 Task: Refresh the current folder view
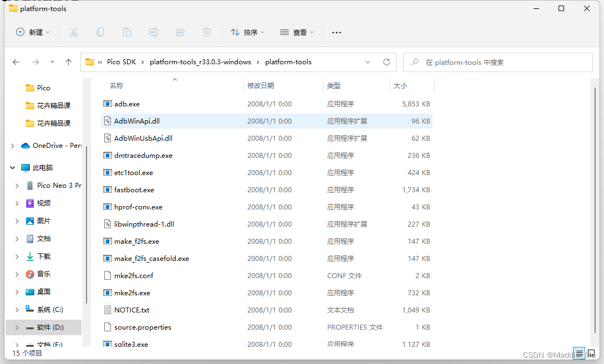[x=387, y=62]
